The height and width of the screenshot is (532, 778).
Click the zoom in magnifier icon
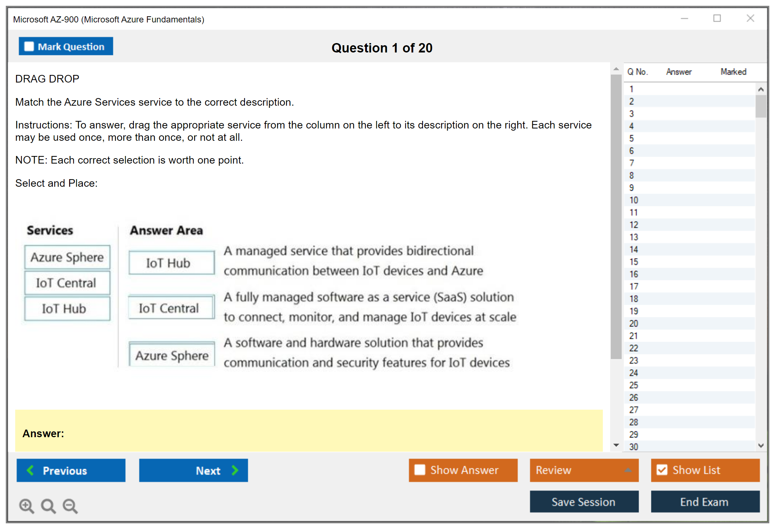tap(26, 506)
